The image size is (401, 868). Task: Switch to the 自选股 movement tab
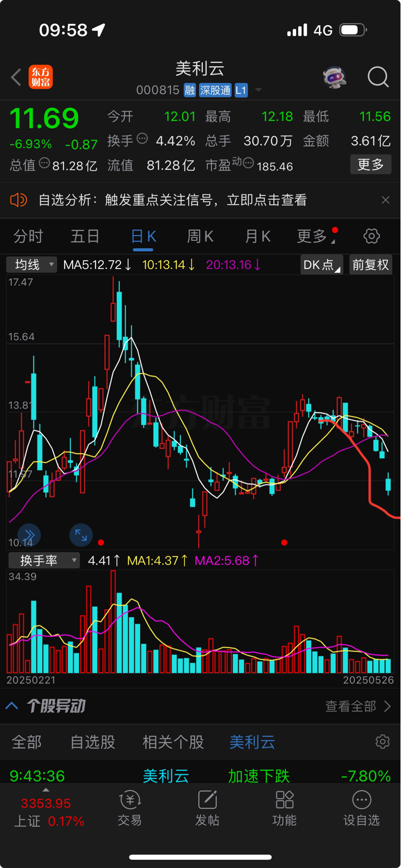pos(93,742)
